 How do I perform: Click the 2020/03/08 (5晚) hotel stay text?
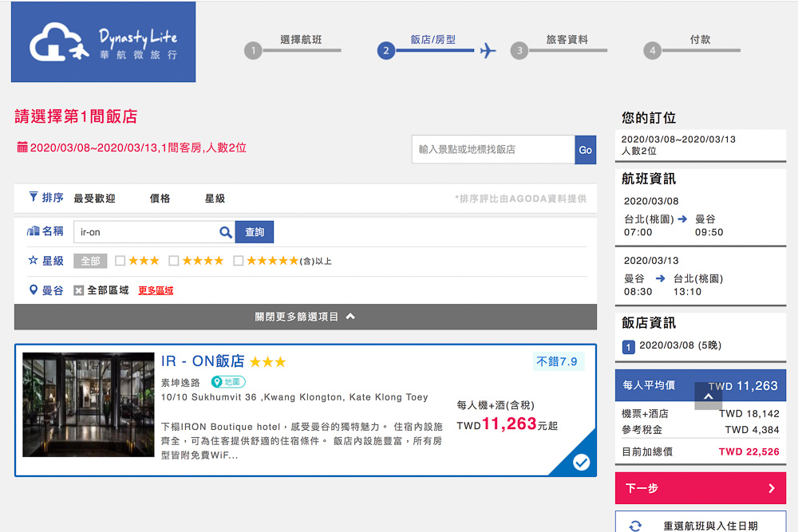pyautogui.click(x=680, y=345)
